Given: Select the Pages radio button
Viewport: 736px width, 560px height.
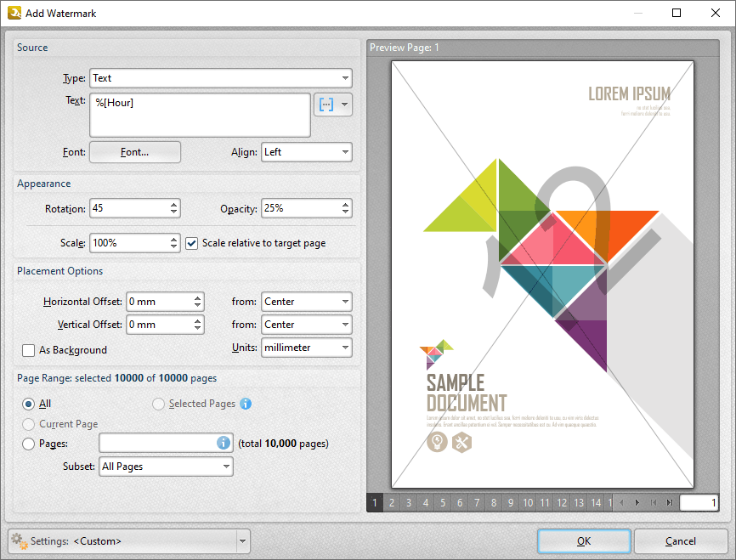Looking at the screenshot, I should (29, 444).
